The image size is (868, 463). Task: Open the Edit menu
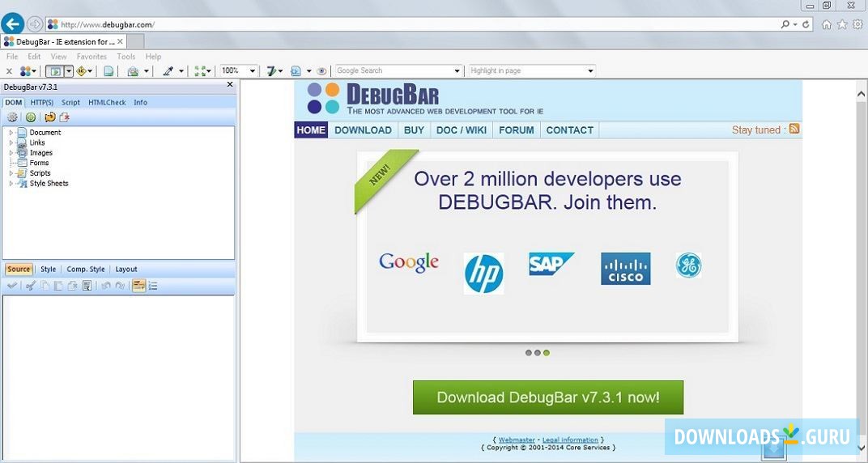[34, 57]
